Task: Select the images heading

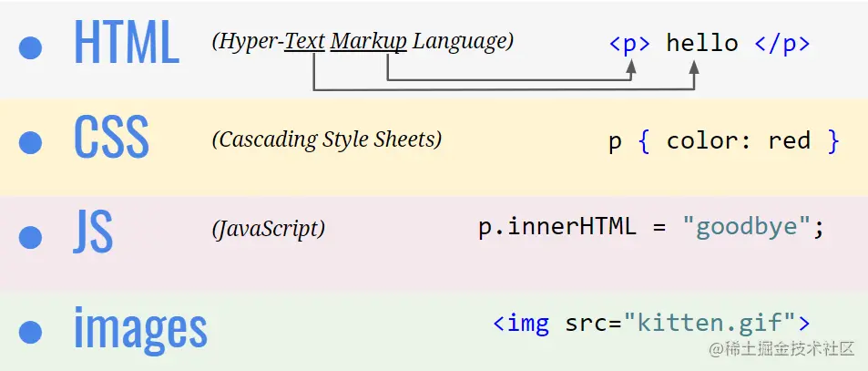Action: tap(140, 327)
